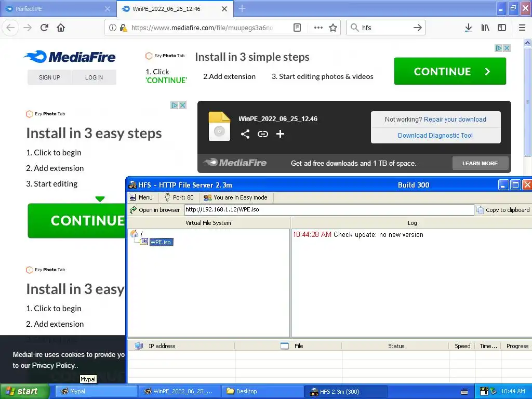Toggle reader view in address bar

pos(297,28)
